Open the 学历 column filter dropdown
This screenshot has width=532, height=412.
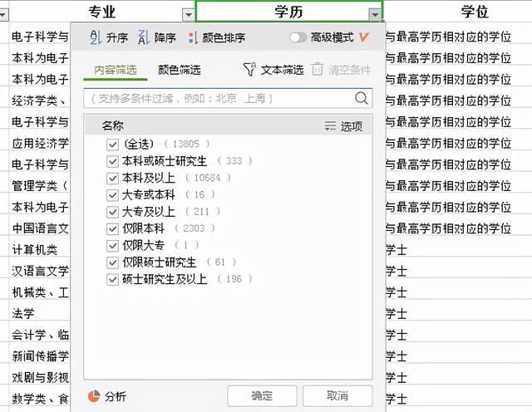[x=375, y=15]
